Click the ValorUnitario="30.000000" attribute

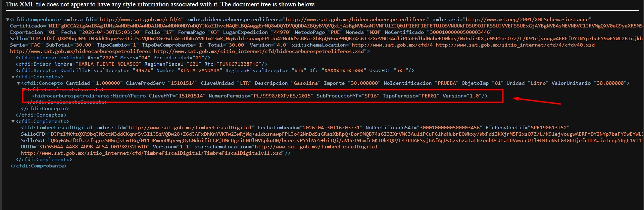[x=589, y=83]
